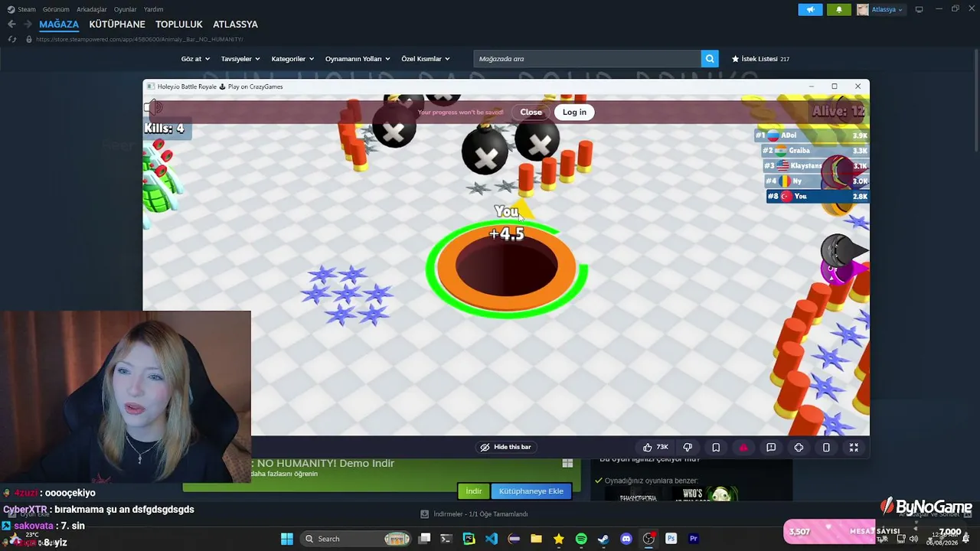Click the pink CrazyGames logo icon

pos(743,447)
